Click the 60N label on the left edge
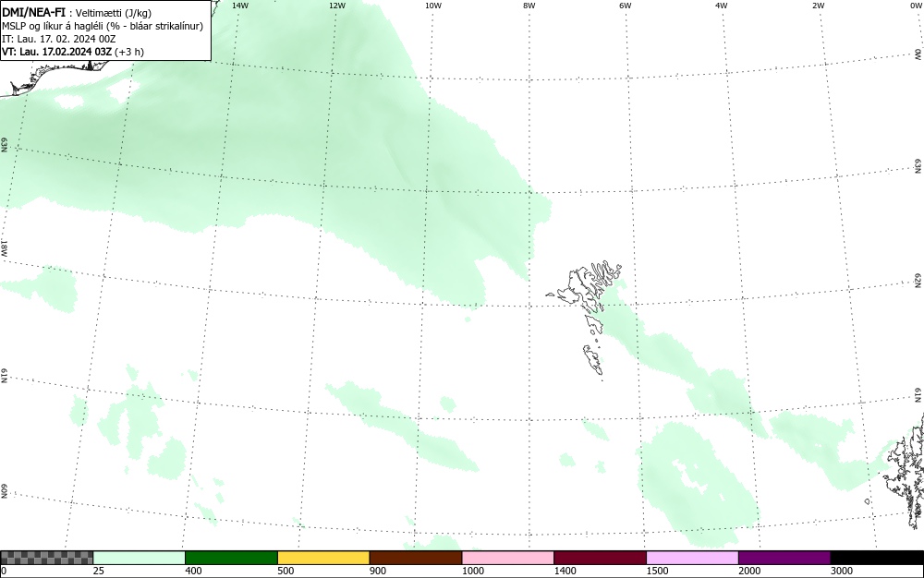Viewport: 924px width, 578px height. click(x=4, y=491)
